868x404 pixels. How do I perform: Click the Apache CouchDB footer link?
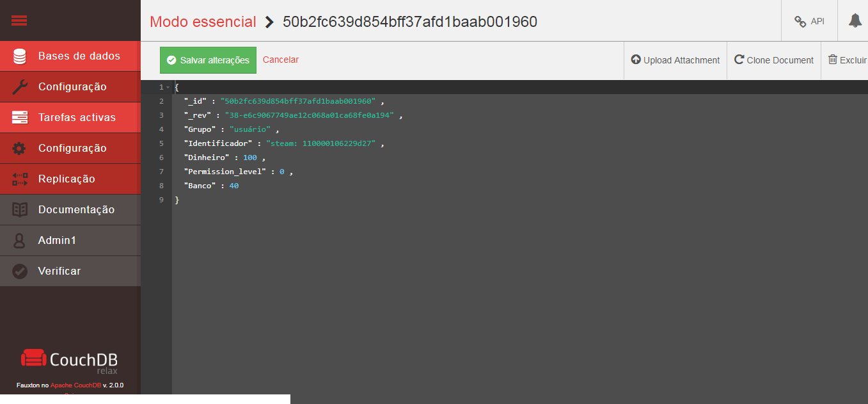[x=75, y=385]
